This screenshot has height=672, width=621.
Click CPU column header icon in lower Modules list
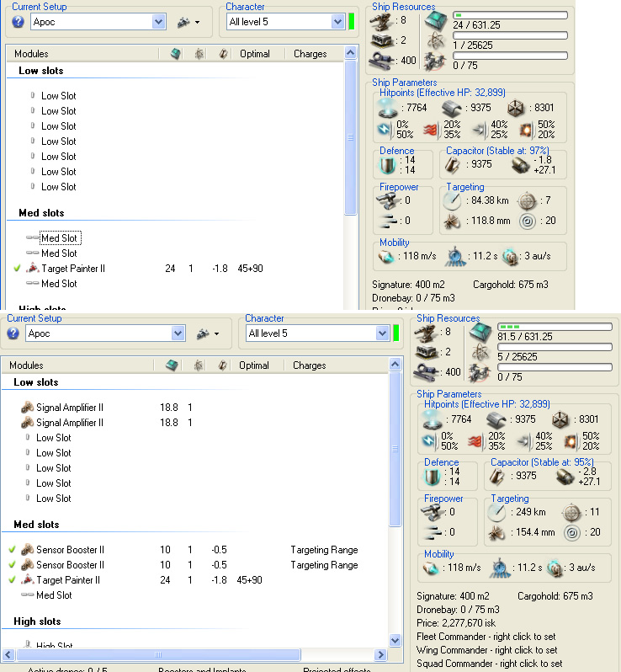click(x=172, y=365)
